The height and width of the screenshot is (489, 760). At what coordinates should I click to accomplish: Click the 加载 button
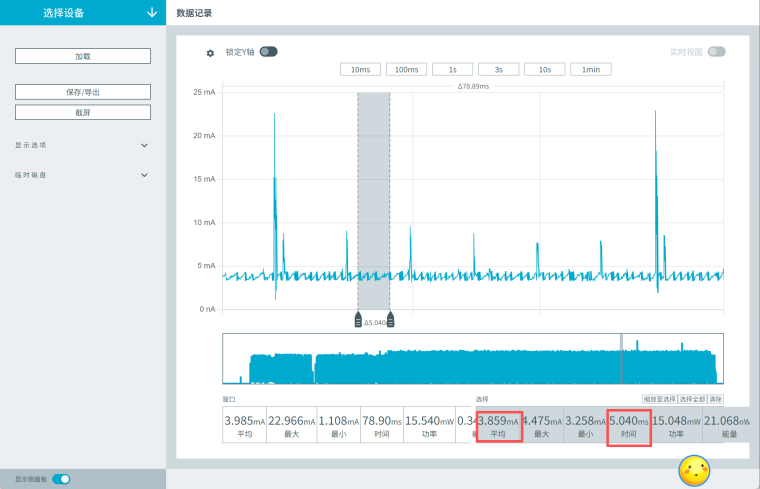pos(83,56)
